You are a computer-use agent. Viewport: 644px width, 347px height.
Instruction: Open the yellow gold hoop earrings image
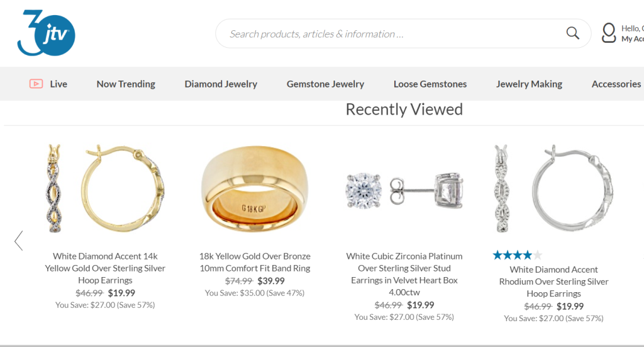105,189
